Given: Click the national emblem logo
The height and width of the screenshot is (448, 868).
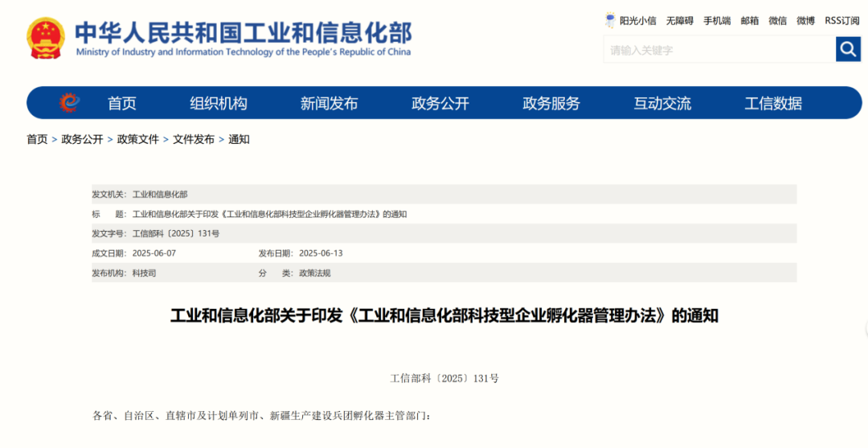Looking at the screenshot, I should click(x=46, y=37).
